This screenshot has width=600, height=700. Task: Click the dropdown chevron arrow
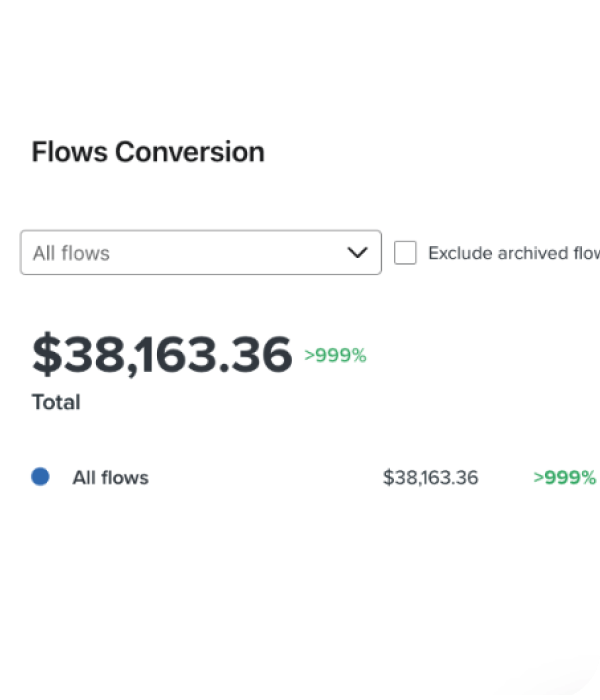tap(357, 253)
